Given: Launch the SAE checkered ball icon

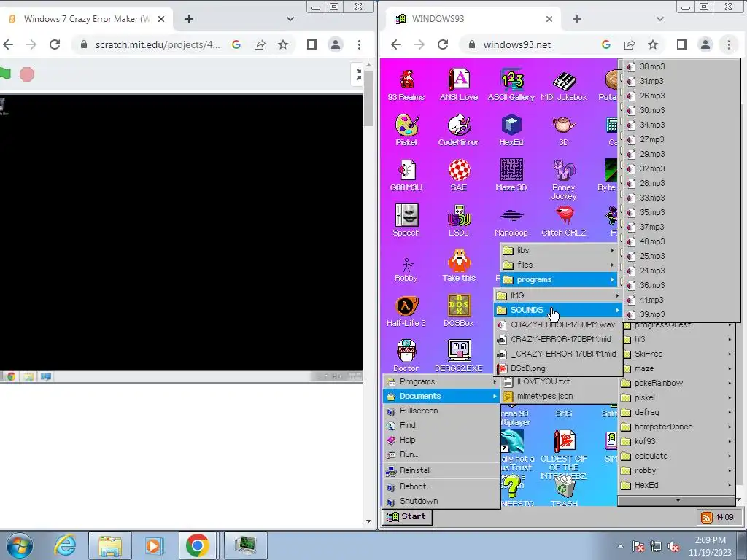Looking at the screenshot, I should pyautogui.click(x=459, y=175).
